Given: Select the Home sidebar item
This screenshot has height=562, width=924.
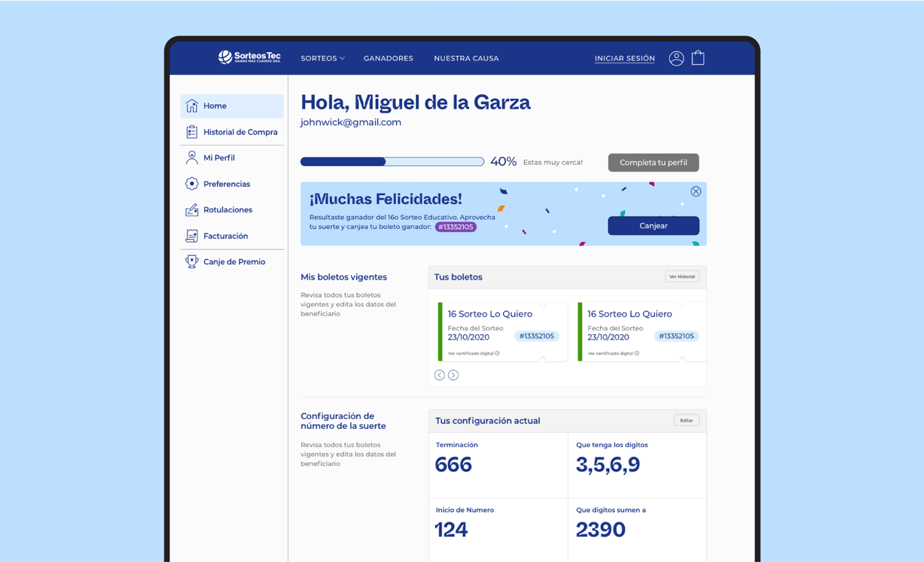Looking at the screenshot, I should pyautogui.click(x=232, y=106).
